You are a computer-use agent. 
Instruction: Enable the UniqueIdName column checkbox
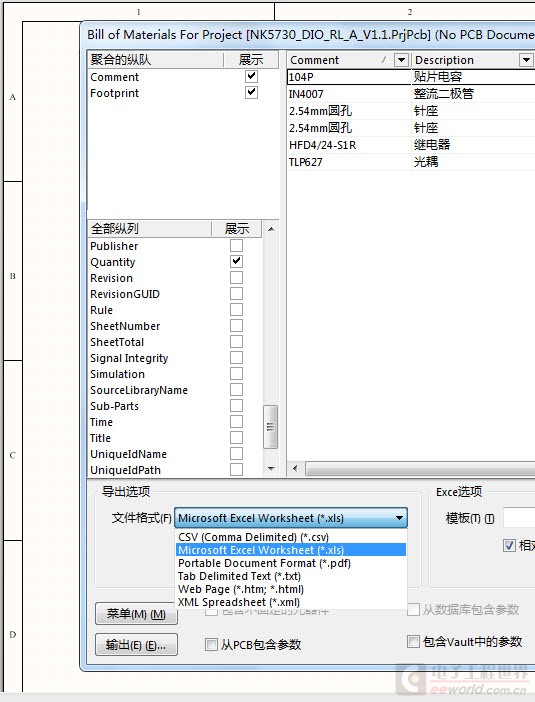click(236, 454)
